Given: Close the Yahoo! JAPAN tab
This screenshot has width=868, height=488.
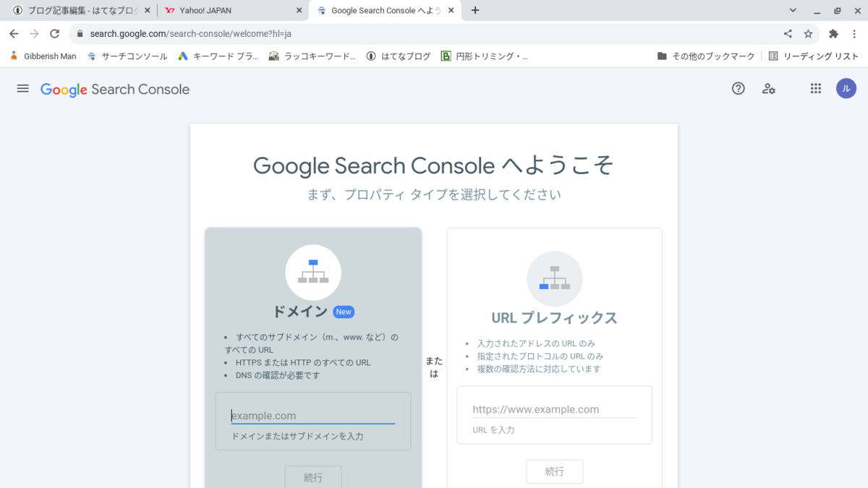Looking at the screenshot, I should coord(299,11).
